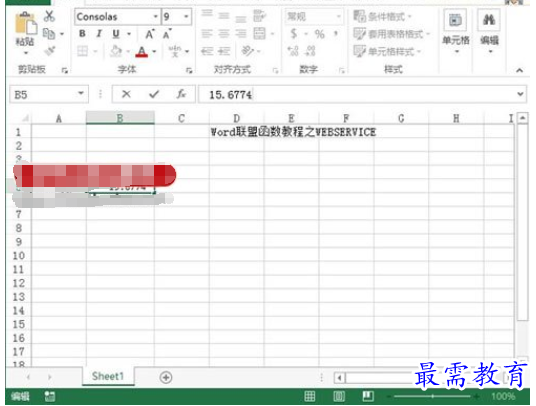Click the cell Borders icon
536x406 pixels.
tap(82, 52)
